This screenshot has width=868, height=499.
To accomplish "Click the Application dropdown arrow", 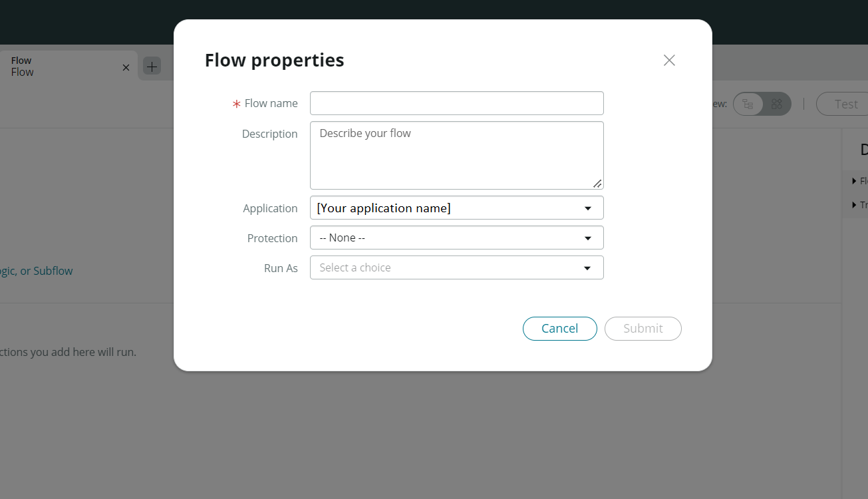I will click(587, 208).
